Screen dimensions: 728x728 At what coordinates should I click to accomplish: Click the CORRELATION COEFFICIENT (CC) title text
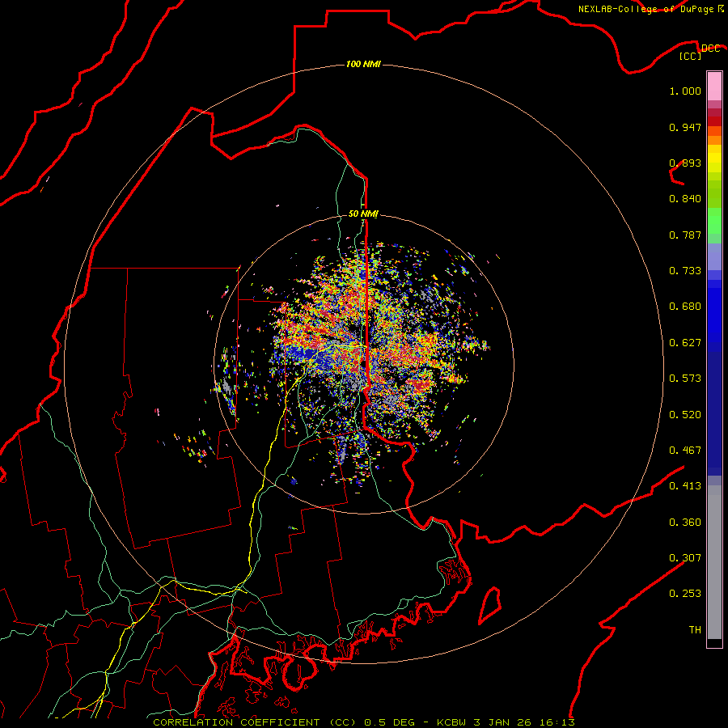coord(255,722)
